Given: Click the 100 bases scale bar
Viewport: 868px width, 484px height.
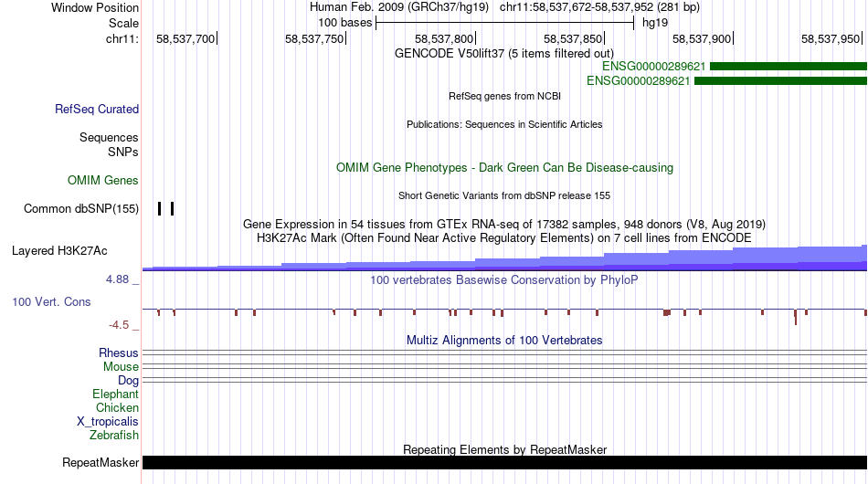Looking at the screenshot, I should coord(504,23).
